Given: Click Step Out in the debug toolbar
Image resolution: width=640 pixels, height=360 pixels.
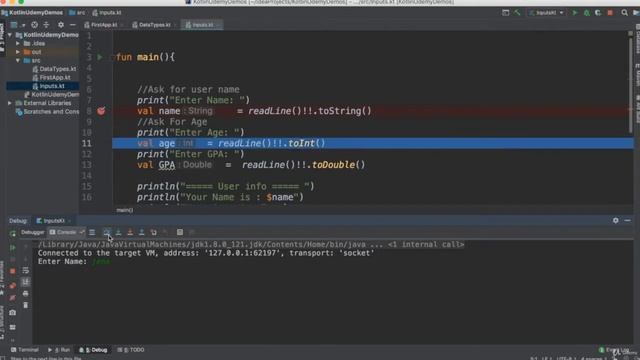Looking at the screenshot, I should pyautogui.click(x=142, y=232).
